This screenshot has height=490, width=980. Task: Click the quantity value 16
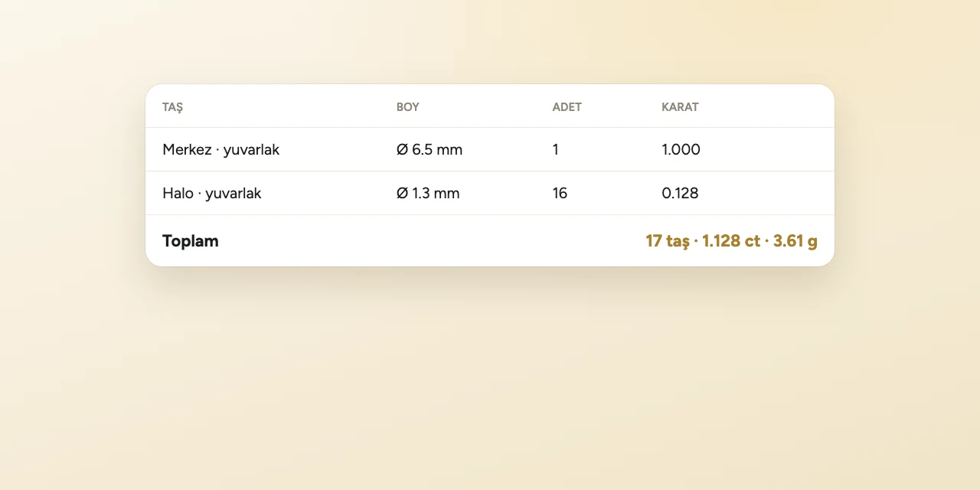[x=560, y=194]
